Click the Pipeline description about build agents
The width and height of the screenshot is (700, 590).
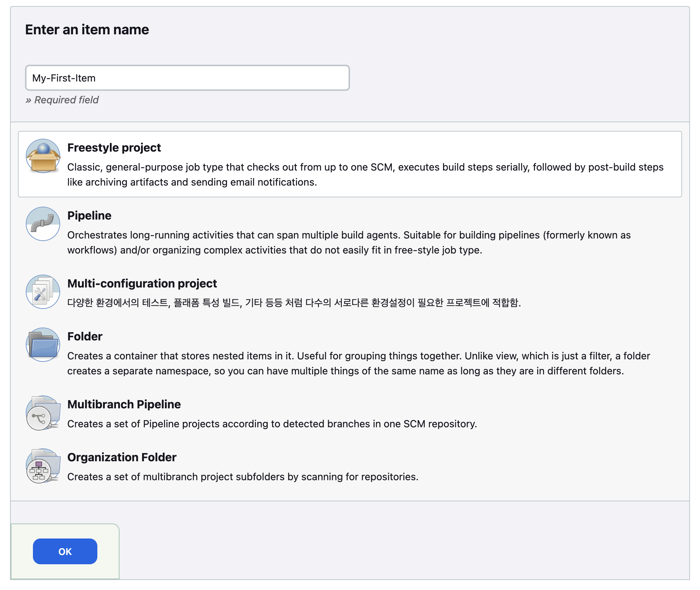pos(349,242)
